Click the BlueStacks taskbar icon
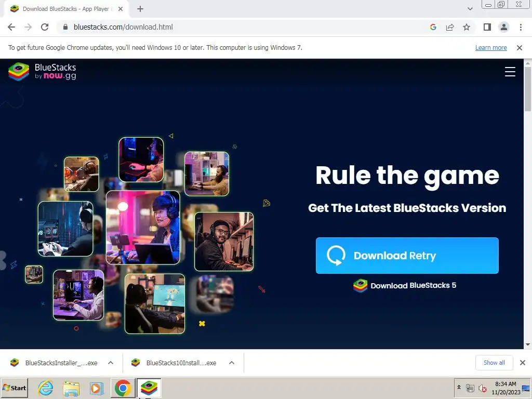The height and width of the screenshot is (399, 532). coord(149,388)
